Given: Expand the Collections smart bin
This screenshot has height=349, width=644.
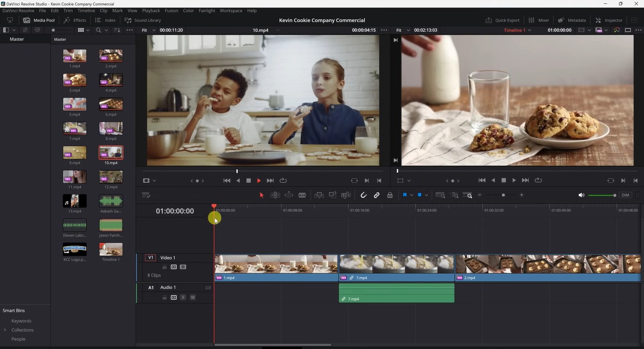Looking at the screenshot, I should click(5, 330).
